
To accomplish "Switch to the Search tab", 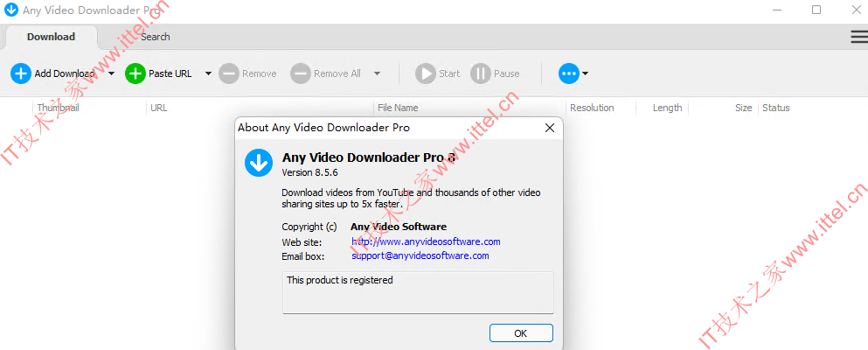I will tap(155, 37).
